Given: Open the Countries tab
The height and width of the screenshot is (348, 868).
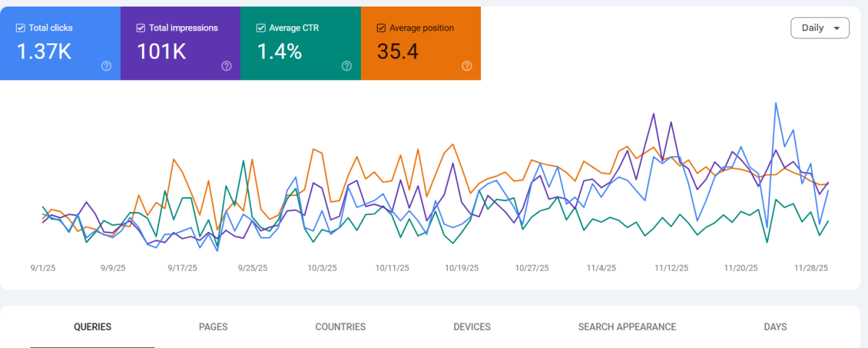Looking at the screenshot, I should click(340, 327).
